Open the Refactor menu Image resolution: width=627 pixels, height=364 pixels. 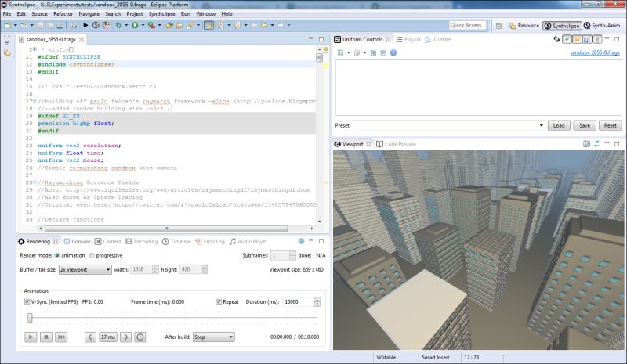pos(63,13)
